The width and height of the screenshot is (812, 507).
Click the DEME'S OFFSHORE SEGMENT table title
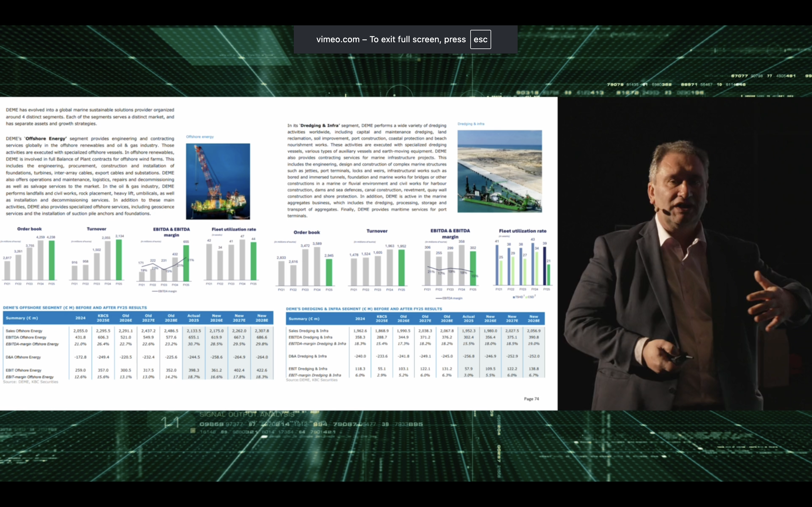[75, 308]
